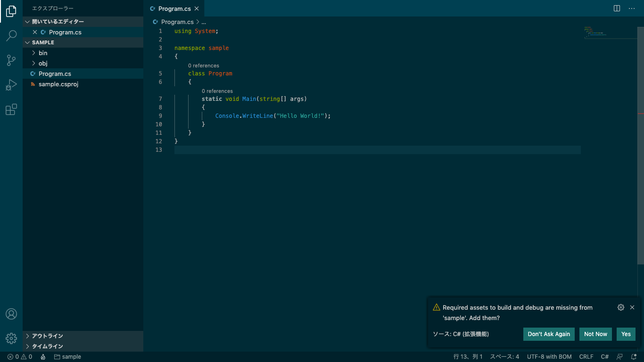This screenshot has height=362, width=644.
Task: Open the Explorer view in activity bar
Action: pos(11,11)
